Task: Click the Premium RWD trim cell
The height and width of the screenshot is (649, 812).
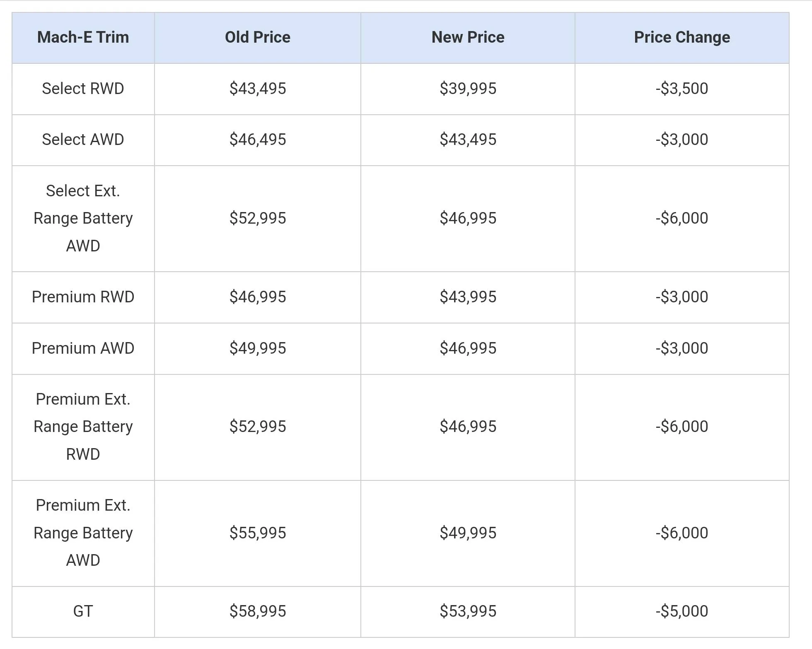Action: 83,297
